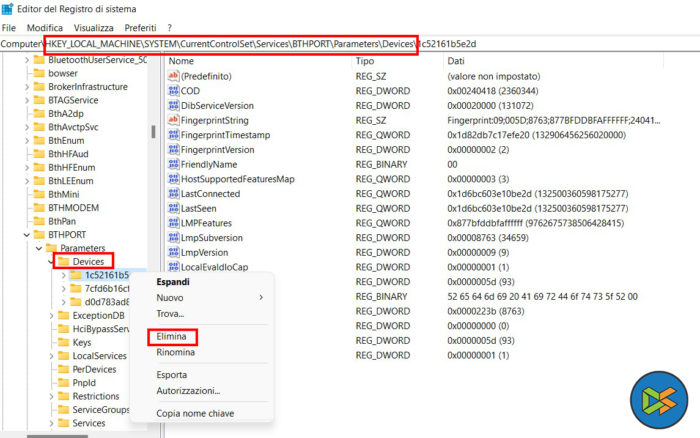Open the Preferiti menu

[x=140, y=28]
